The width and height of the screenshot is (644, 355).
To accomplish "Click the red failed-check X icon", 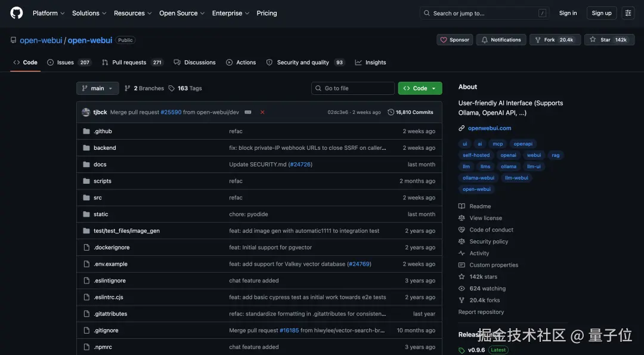I will [x=262, y=112].
